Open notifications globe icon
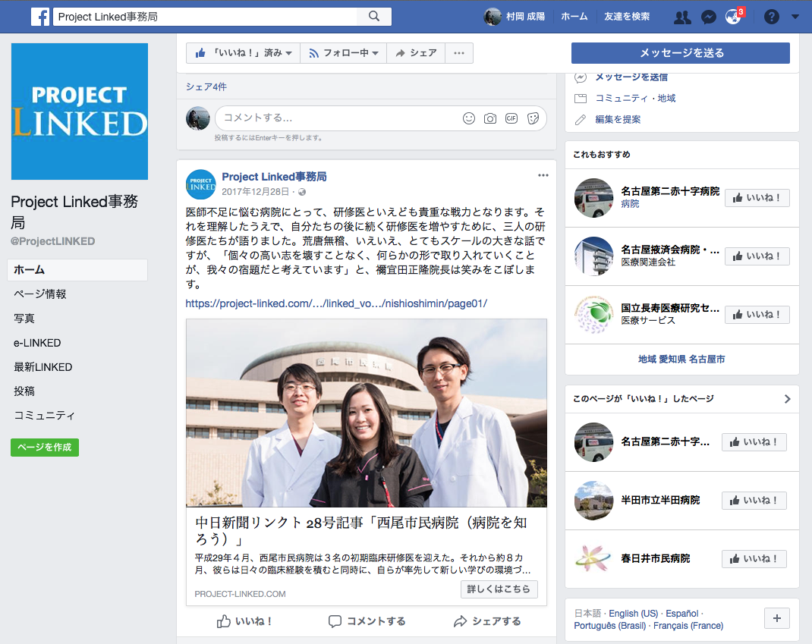Viewport: 812px width, 644px height. pyautogui.click(x=732, y=17)
